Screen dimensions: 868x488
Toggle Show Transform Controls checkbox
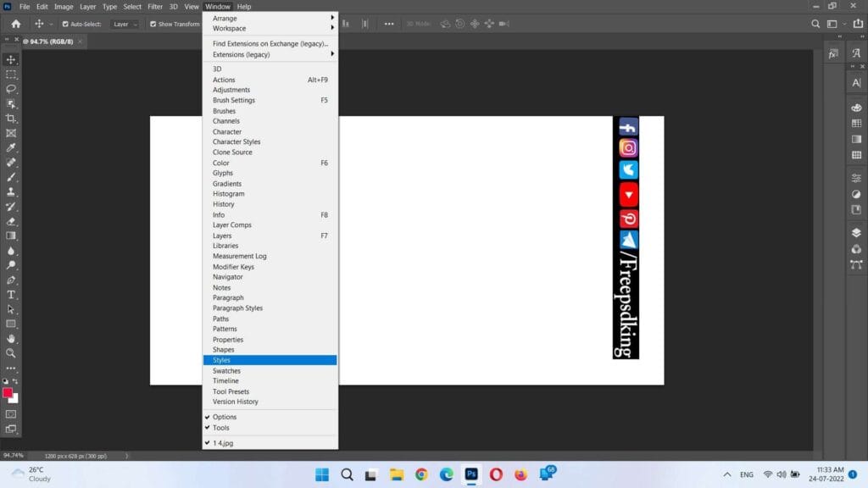coord(153,24)
